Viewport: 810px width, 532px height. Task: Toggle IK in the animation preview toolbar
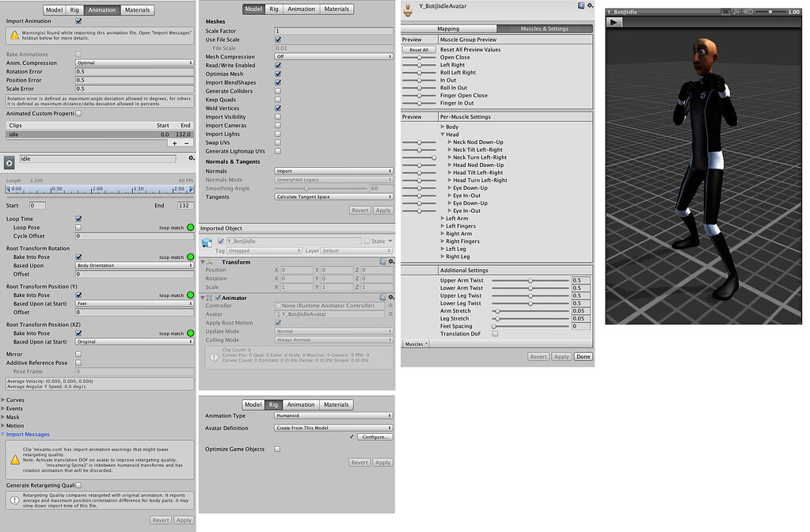[x=726, y=12]
